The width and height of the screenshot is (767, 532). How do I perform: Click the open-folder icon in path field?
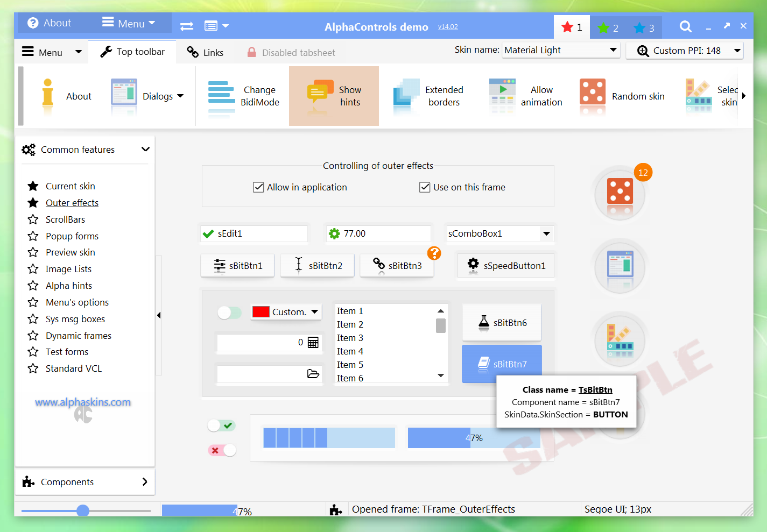pos(313,374)
